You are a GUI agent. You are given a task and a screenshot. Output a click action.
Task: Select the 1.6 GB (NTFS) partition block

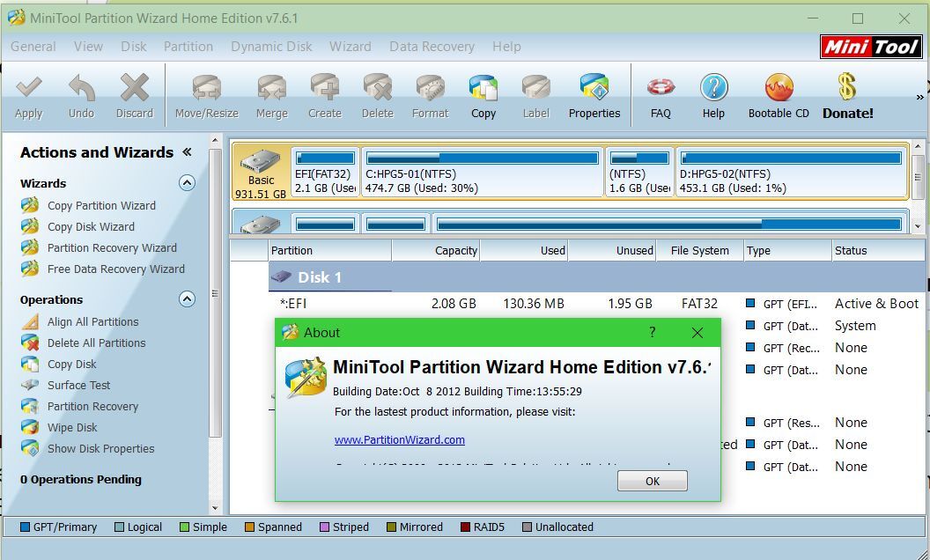pos(639,173)
